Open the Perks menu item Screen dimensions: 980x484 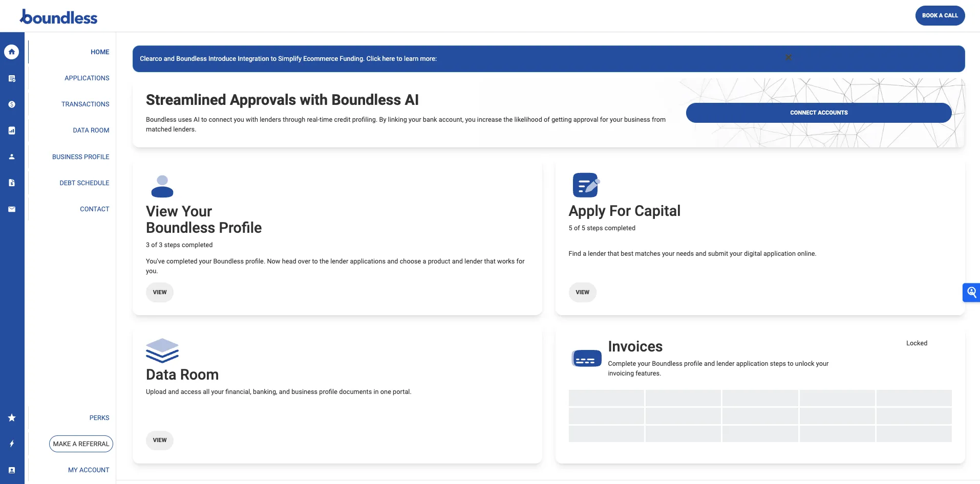pos(99,418)
